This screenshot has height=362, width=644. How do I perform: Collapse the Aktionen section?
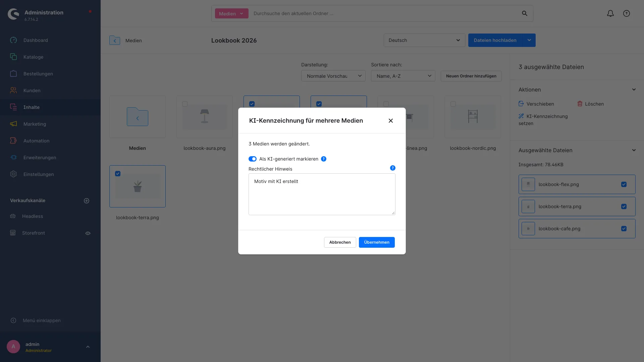tap(634, 90)
